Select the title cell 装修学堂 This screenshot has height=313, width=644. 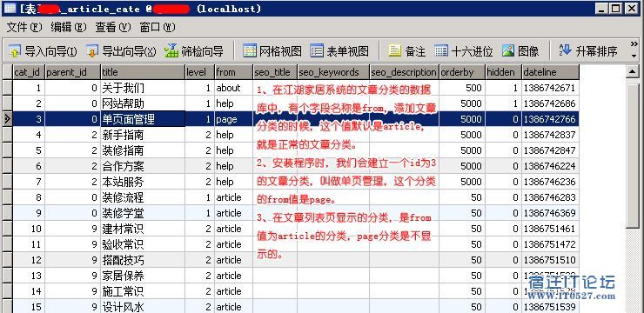(143, 213)
